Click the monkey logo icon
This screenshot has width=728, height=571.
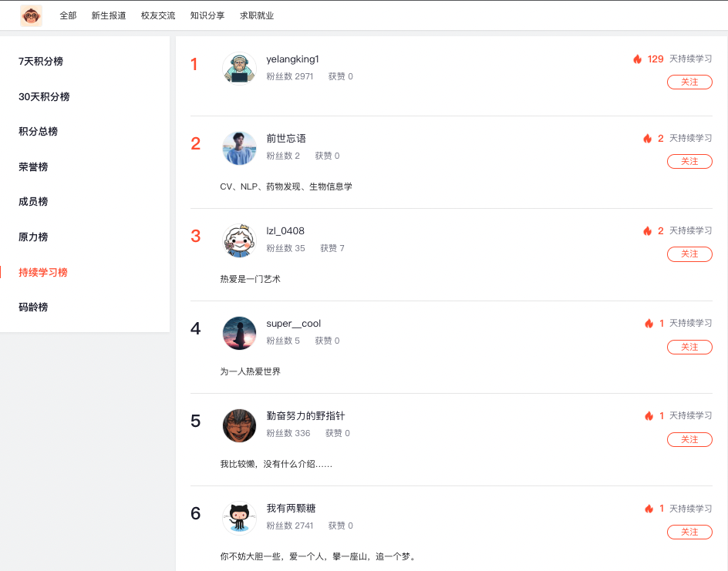tap(31, 15)
